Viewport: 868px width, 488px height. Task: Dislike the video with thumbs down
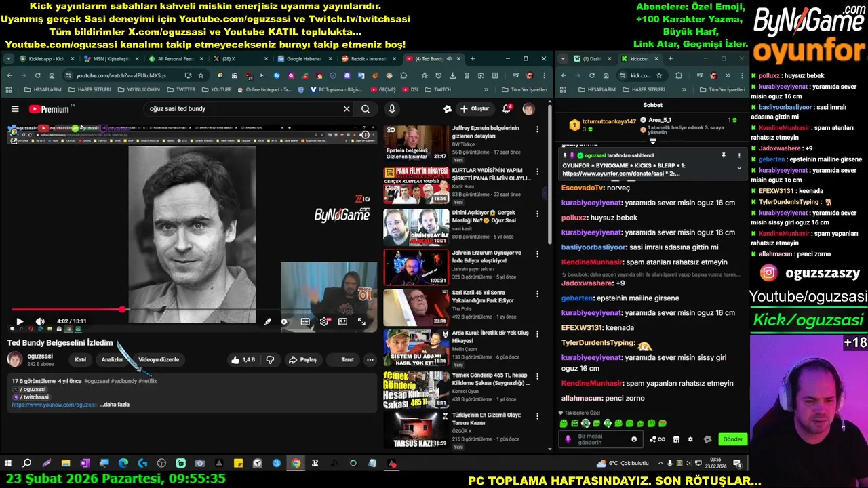point(270,360)
